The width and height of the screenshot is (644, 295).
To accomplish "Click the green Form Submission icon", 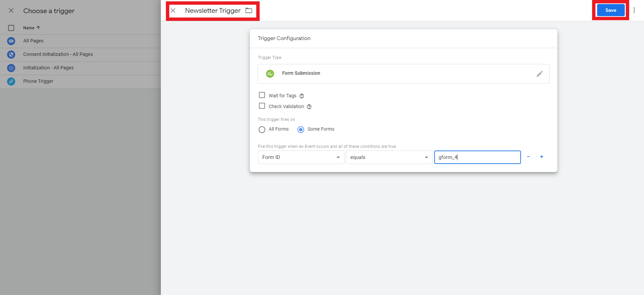I will [x=270, y=73].
